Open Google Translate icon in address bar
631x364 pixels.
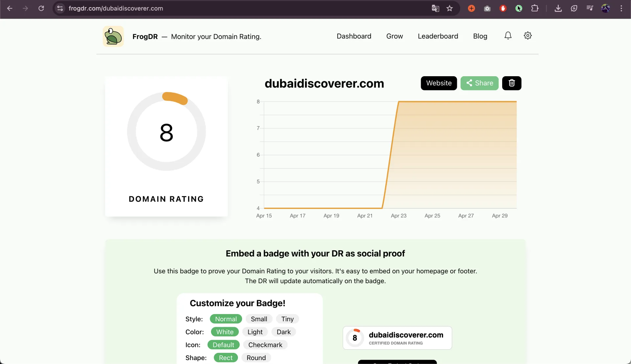tap(435, 9)
